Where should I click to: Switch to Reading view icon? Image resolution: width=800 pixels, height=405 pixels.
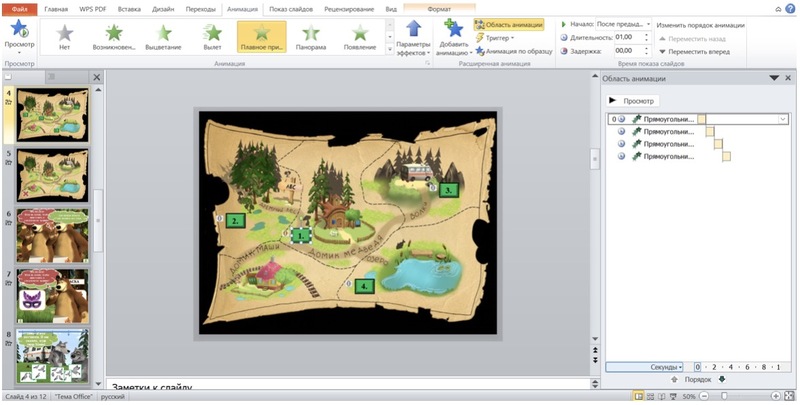click(x=662, y=396)
